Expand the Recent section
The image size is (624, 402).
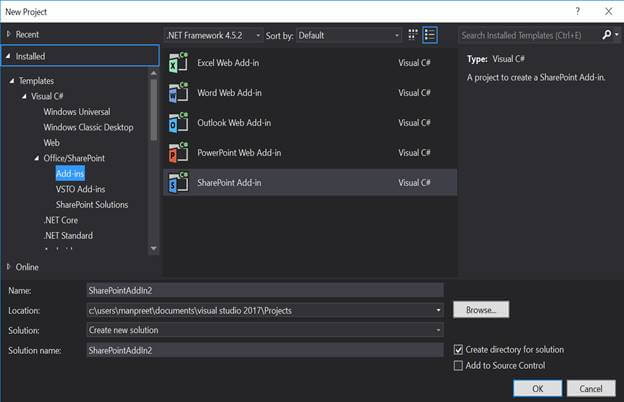8,34
